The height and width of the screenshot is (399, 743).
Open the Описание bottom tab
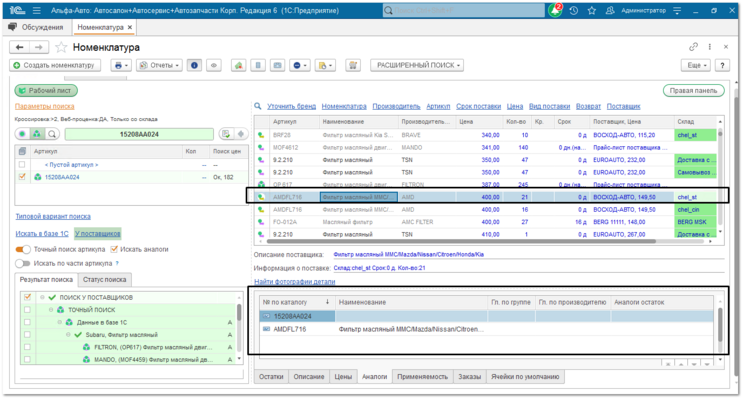click(308, 377)
